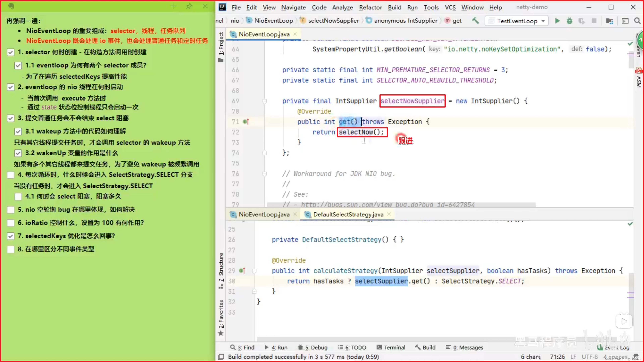
Task: Close the upper NioEventLoop.java tab
Action: [x=295, y=34]
